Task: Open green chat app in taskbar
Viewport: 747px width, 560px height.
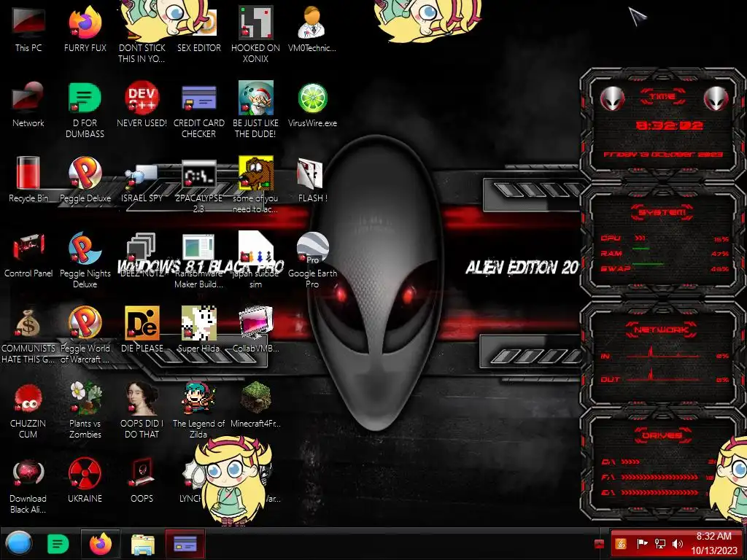Action: (58, 544)
